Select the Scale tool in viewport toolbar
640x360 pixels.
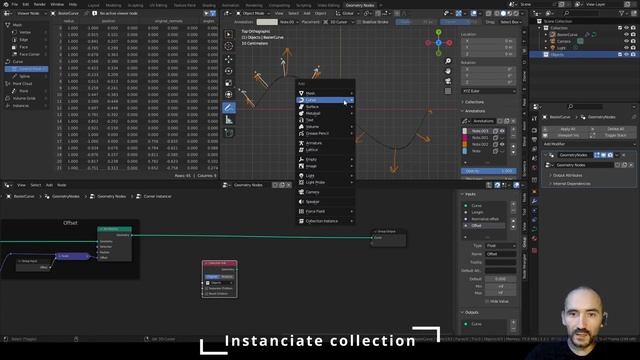point(229,83)
